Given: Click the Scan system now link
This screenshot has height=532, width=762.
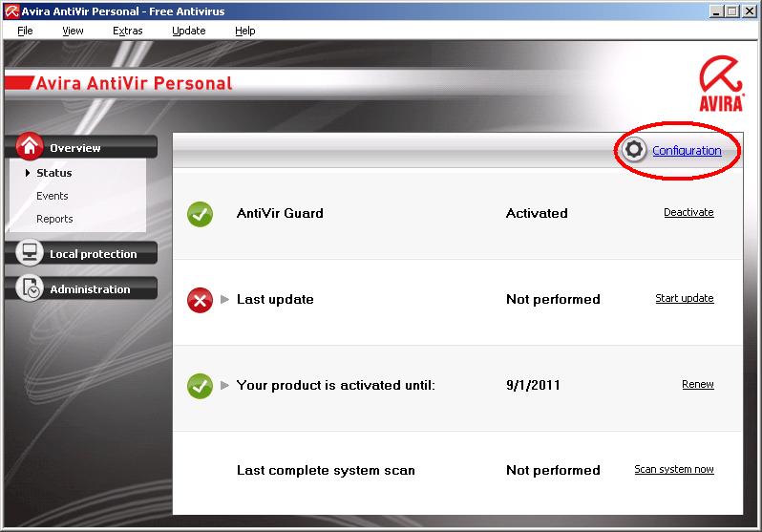Looking at the screenshot, I should coord(673,470).
